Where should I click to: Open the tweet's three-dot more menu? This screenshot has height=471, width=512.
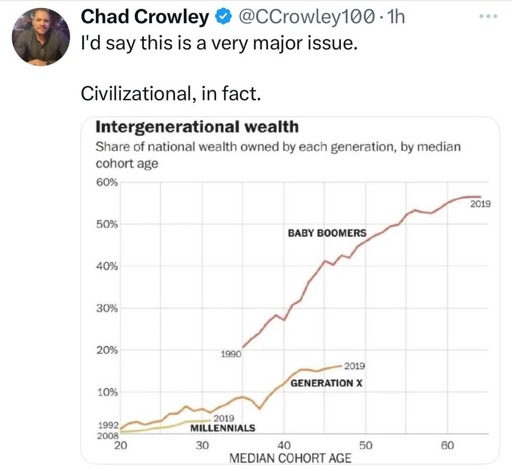(488, 16)
